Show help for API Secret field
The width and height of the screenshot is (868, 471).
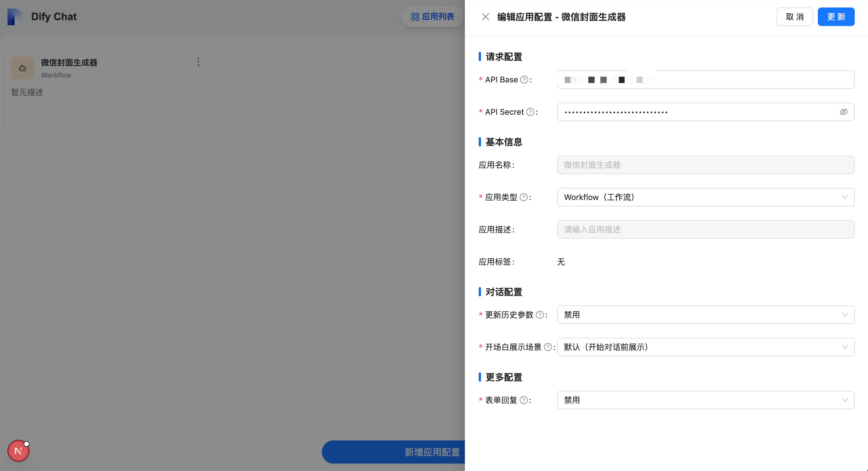530,112
